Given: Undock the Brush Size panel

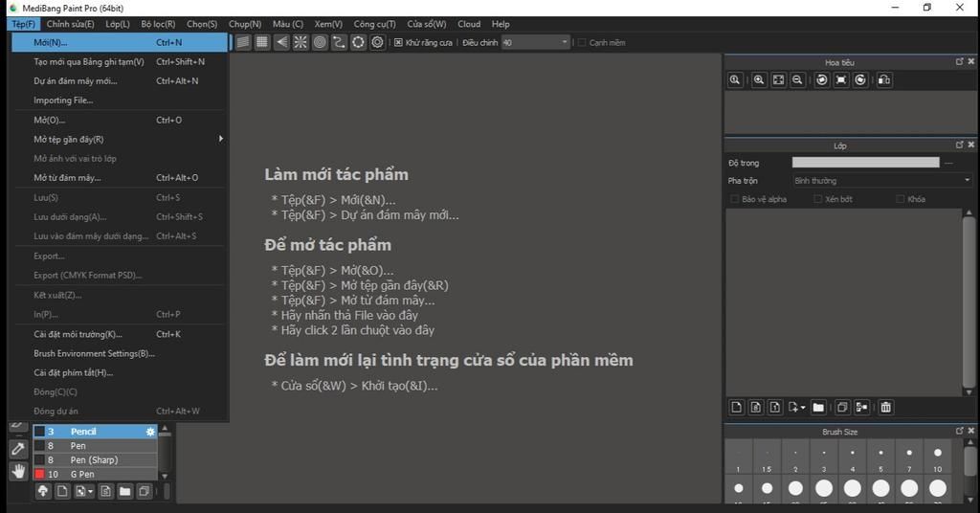Looking at the screenshot, I should pyautogui.click(x=959, y=431).
